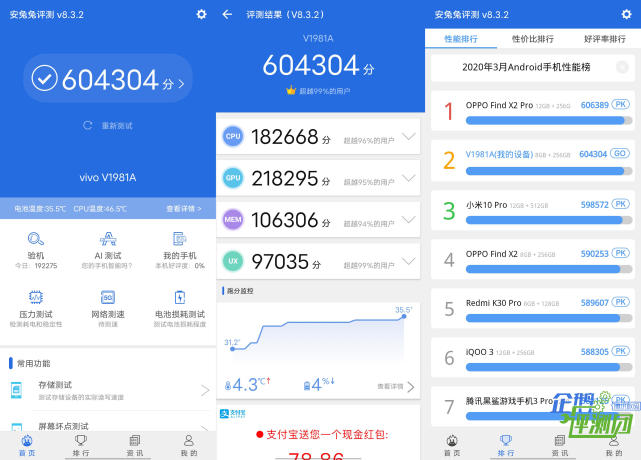
Task: Open the 网络测速 5G speed test icon
Action: click(108, 297)
